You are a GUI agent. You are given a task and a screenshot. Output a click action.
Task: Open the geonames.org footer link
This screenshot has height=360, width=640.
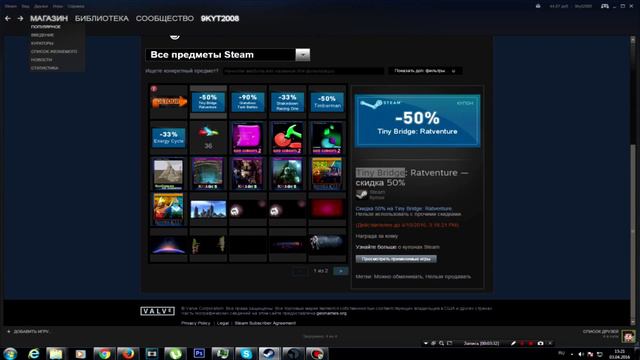[331, 313]
